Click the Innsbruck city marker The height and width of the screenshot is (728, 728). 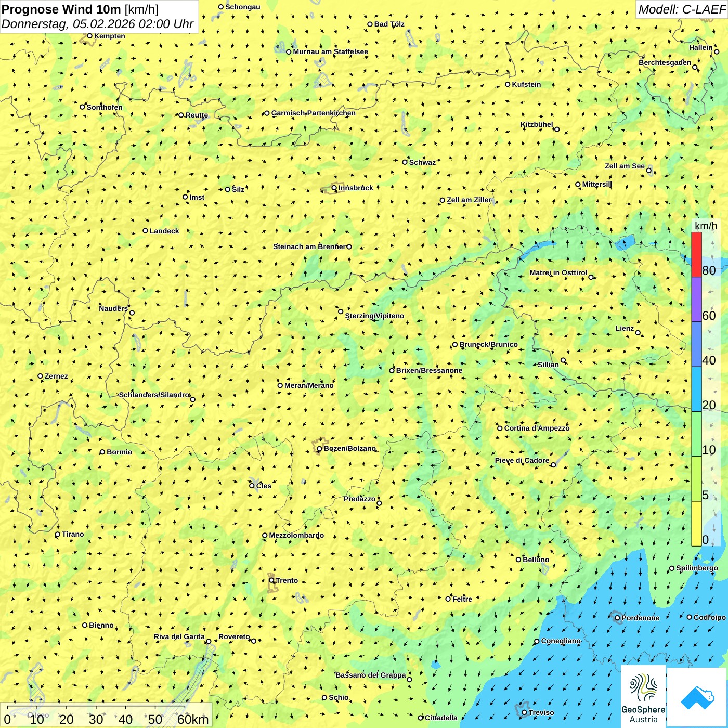point(334,188)
